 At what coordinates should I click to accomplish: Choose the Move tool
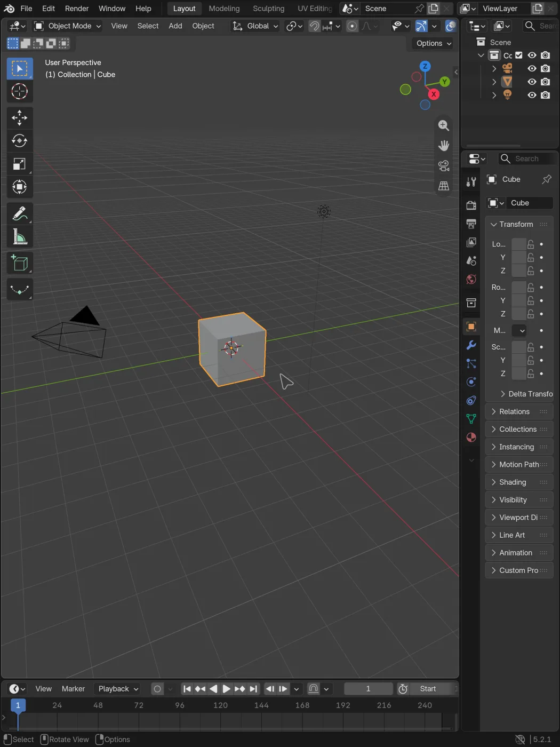click(20, 117)
